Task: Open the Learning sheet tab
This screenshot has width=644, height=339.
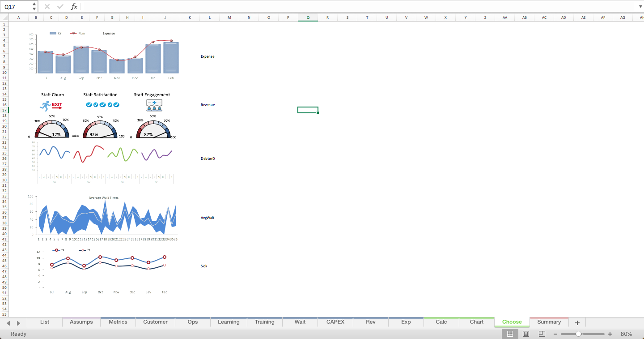Action: tap(229, 322)
